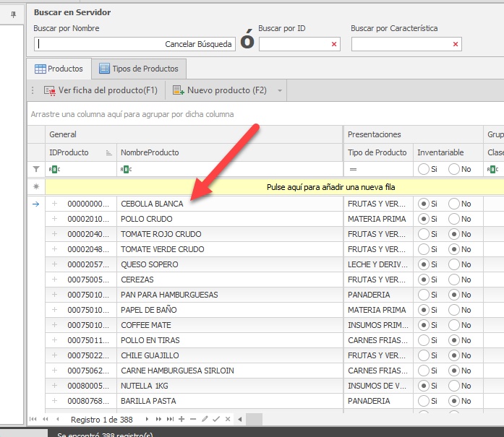This screenshot has height=437, width=504.
Task: Click the 'Registro 1 de 388' record counter
Action: click(101, 420)
